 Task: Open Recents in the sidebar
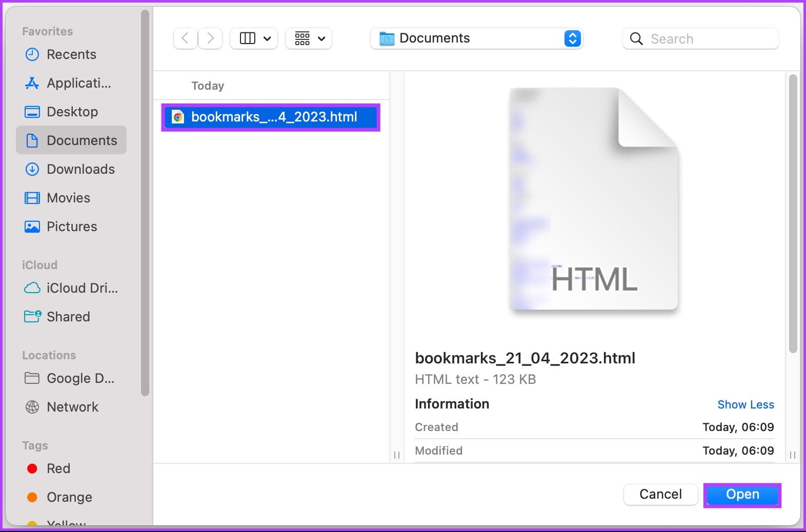[71, 54]
